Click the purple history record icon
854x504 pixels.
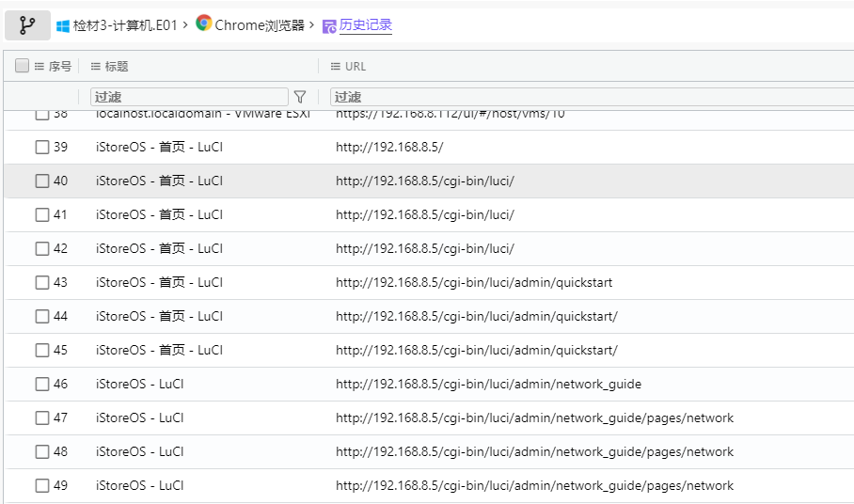pyautogui.click(x=329, y=26)
